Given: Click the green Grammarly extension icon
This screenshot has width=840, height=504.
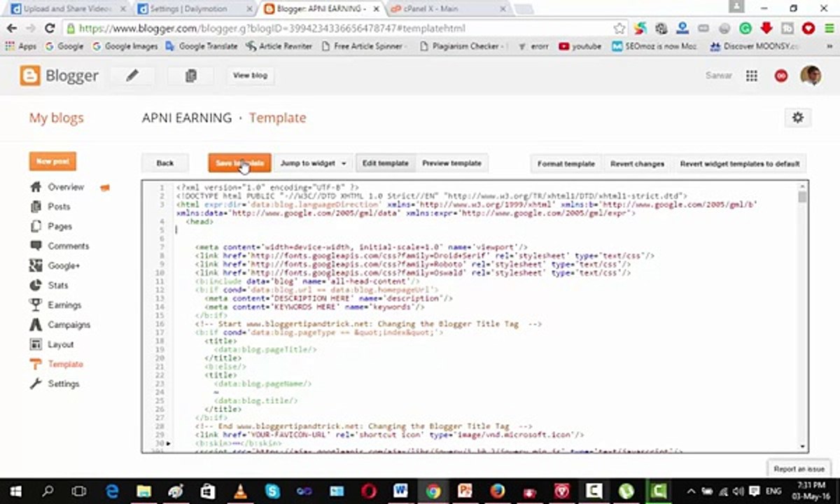Looking at the screenshot, I should point(745,29).
